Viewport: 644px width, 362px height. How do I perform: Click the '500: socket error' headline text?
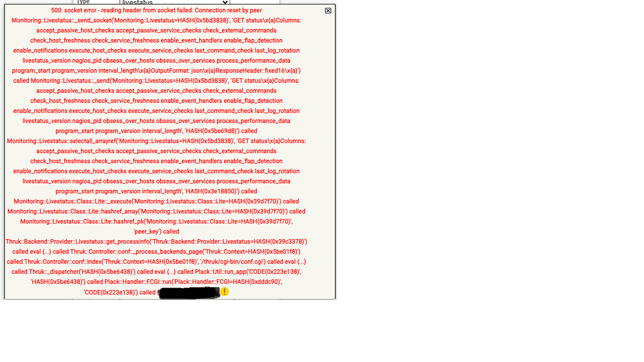click(x=156, y=11)
